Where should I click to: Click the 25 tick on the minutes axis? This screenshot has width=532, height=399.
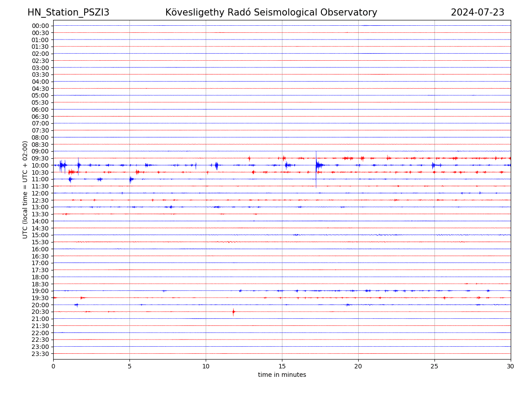click(434, 367)
